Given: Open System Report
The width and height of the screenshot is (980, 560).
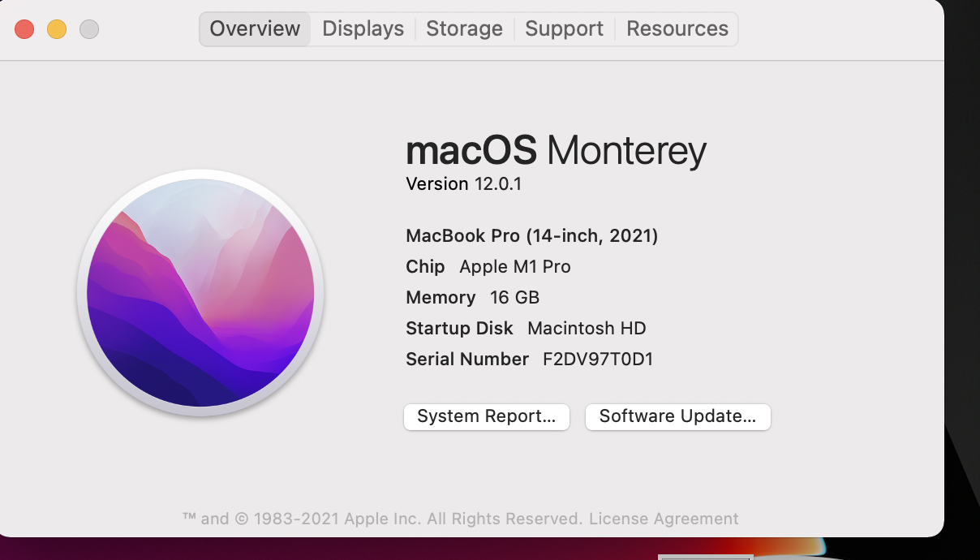Looking at the screenshot, I should [x=487, y=416].
